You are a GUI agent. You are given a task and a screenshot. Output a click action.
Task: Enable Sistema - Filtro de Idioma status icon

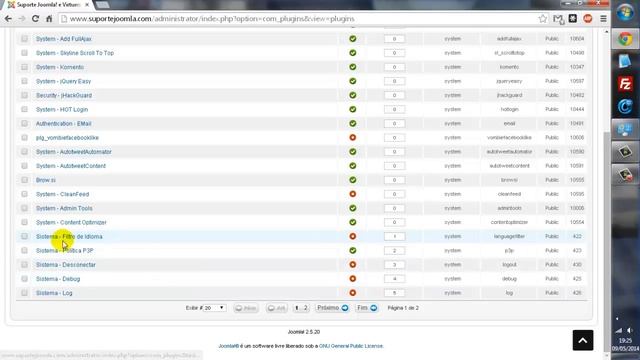point(353,236)
